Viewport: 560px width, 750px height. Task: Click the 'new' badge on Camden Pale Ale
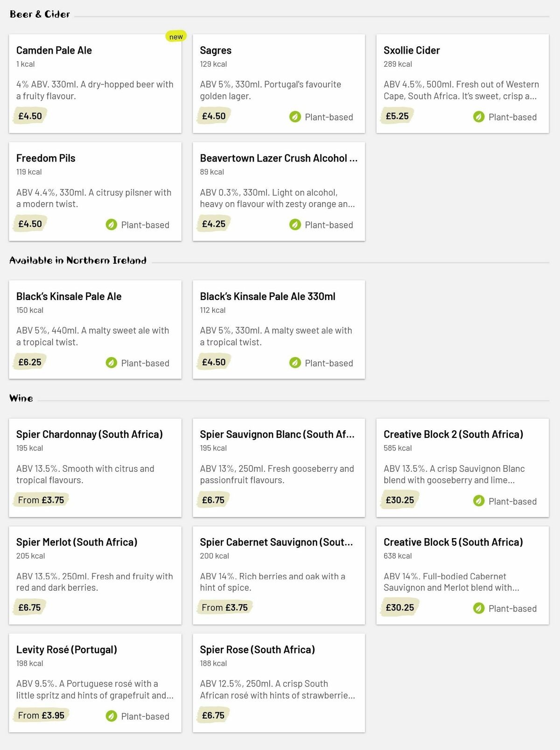[176, 35]
